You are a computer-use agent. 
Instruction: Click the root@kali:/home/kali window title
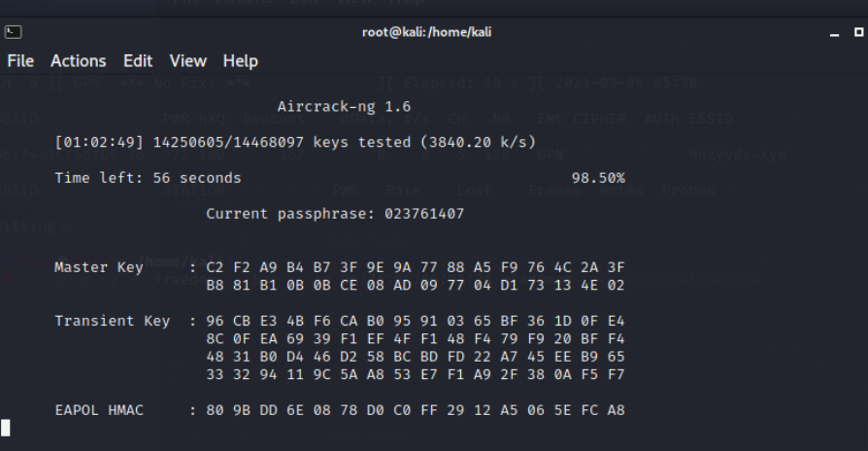tap(433, 33)
